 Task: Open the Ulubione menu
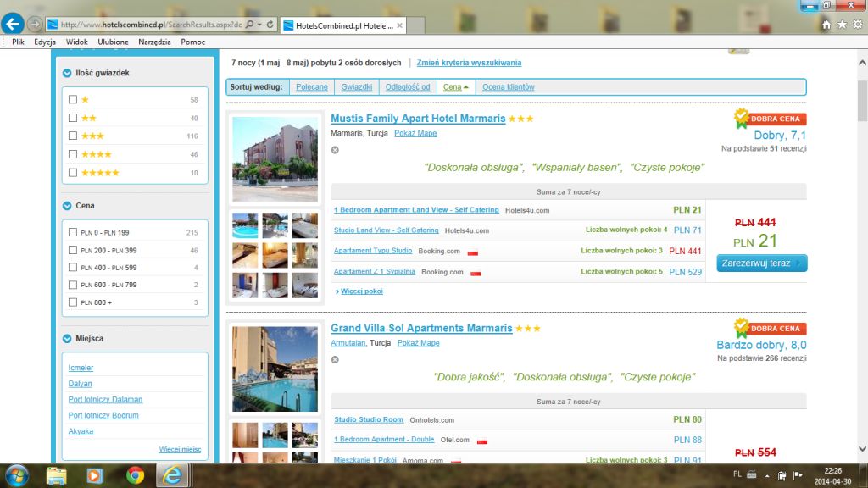pos(113,42)
